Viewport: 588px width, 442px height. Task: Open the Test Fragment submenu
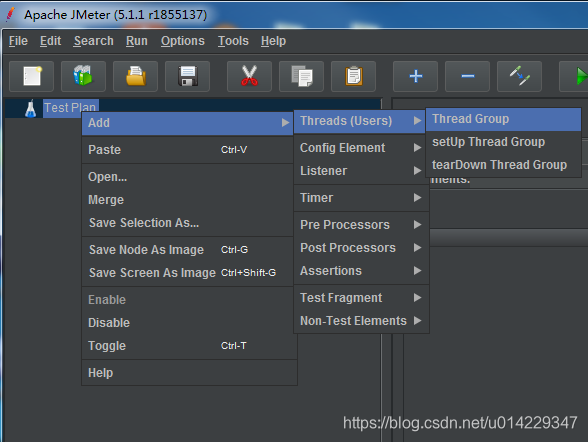(x=361, y=298)
